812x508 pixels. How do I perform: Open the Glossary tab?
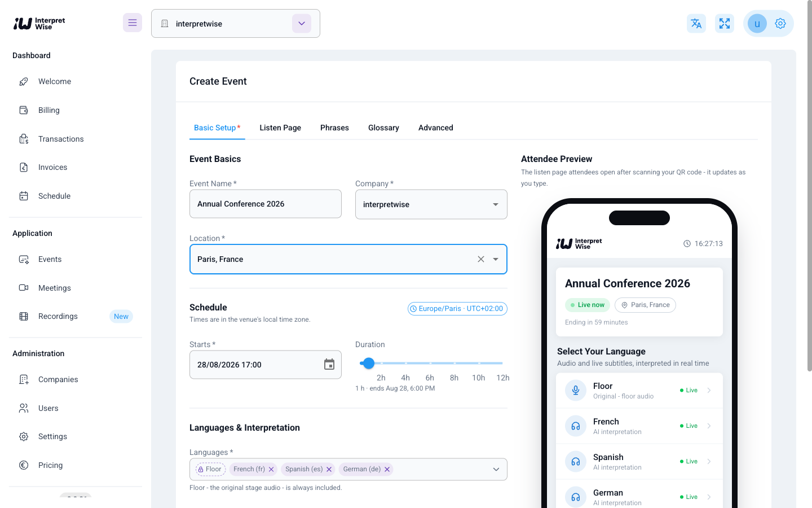point(383,128)
